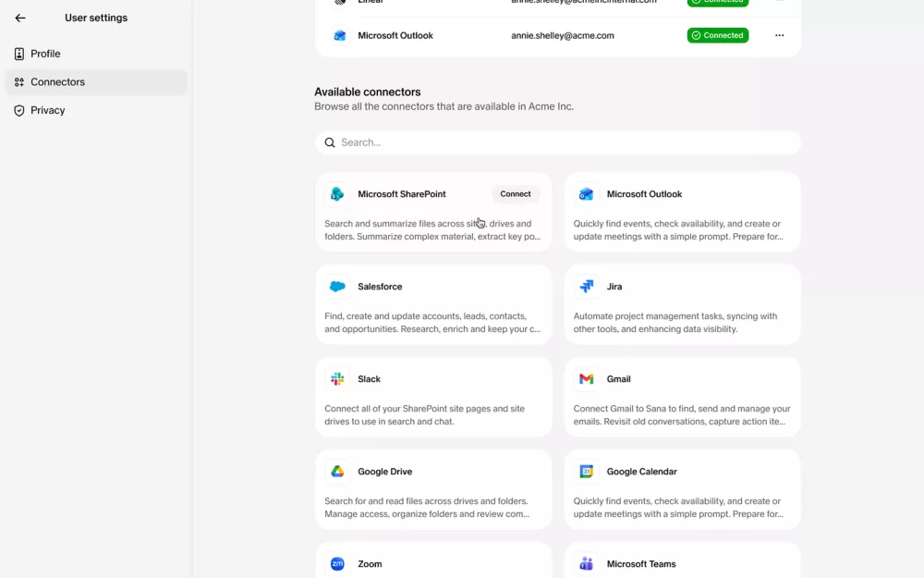
Task: Click the Profile sidebar icon
Action: pos(19,54)
